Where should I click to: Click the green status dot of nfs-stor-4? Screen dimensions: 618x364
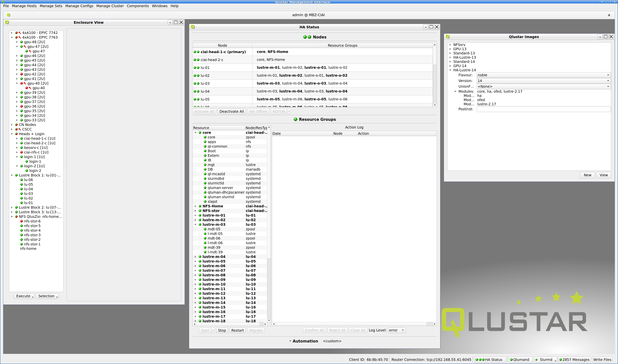coord(21,230)
